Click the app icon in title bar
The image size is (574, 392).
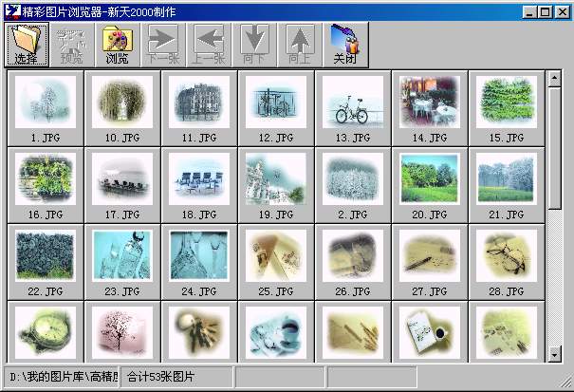pyautogui.click(x=12, y=11)
